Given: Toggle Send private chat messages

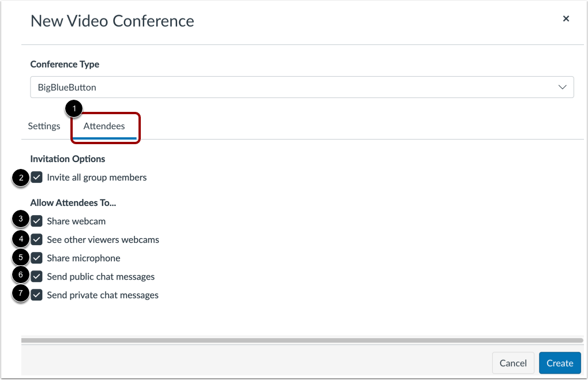Looking at the screenshot, I should tap(37, 295).
